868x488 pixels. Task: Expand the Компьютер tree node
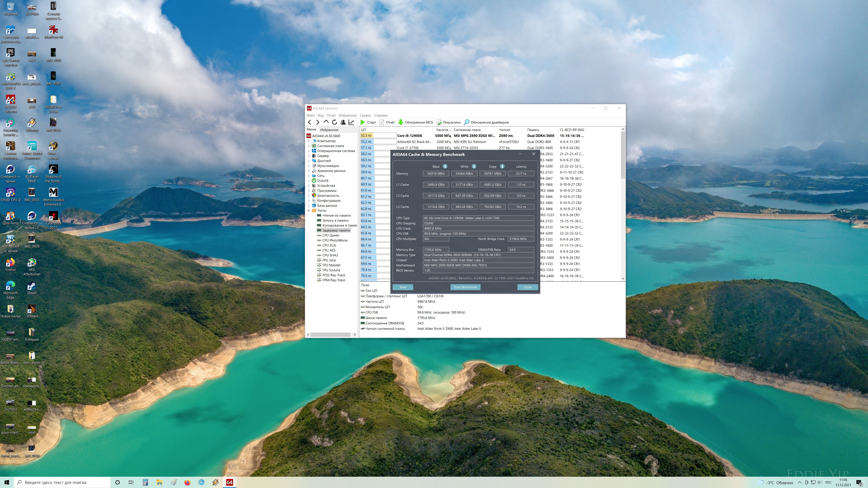309,141
